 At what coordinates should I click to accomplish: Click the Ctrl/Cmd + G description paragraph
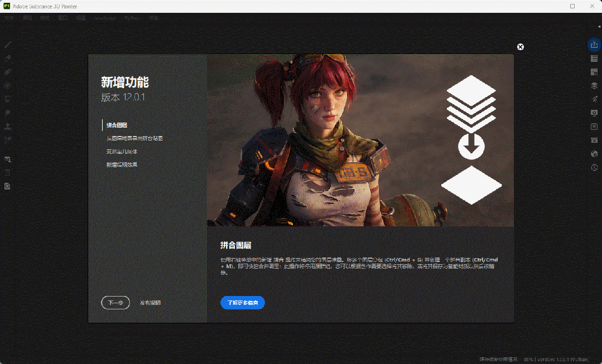pyautogui.click(x=359, y=266)
